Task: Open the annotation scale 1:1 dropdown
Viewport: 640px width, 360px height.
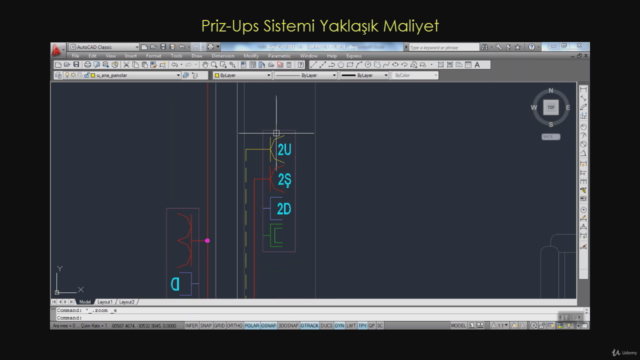Action: pyautogui.click(x=500, y=326)
